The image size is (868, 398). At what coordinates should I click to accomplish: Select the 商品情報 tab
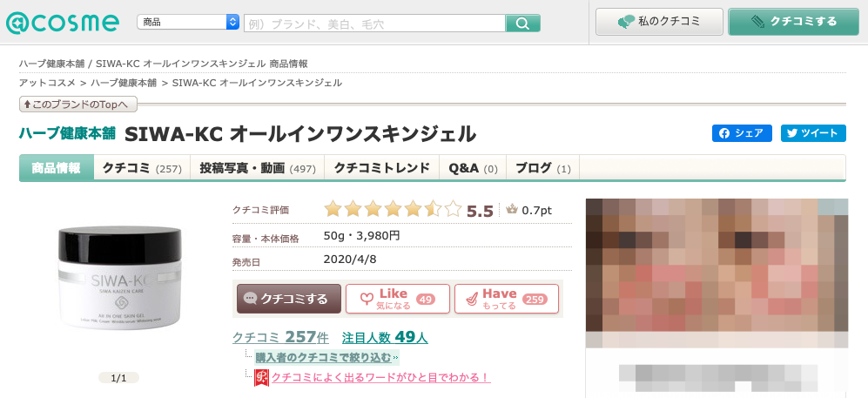click(x=56, y=168)
